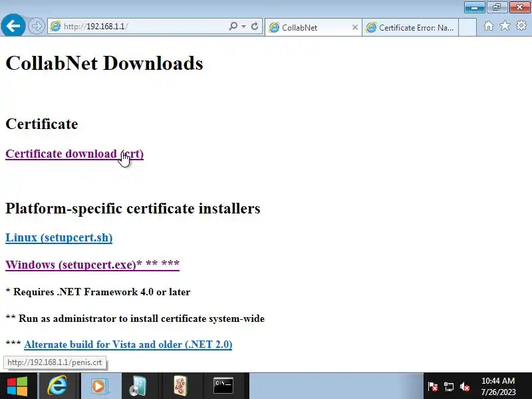This screenshot has width=532, height=399.
Task: Switch to the Certificate Error tab
Action: [x=410, y=27]
